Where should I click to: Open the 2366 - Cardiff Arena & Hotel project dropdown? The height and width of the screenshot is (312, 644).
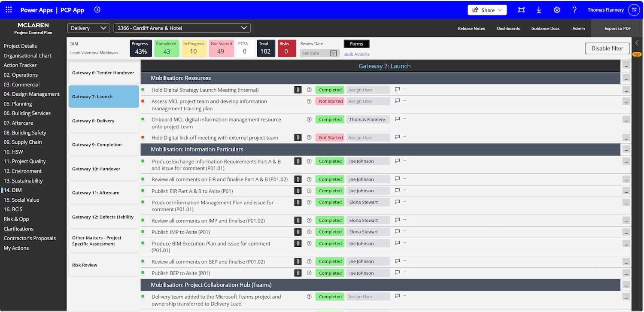point(182,28)
